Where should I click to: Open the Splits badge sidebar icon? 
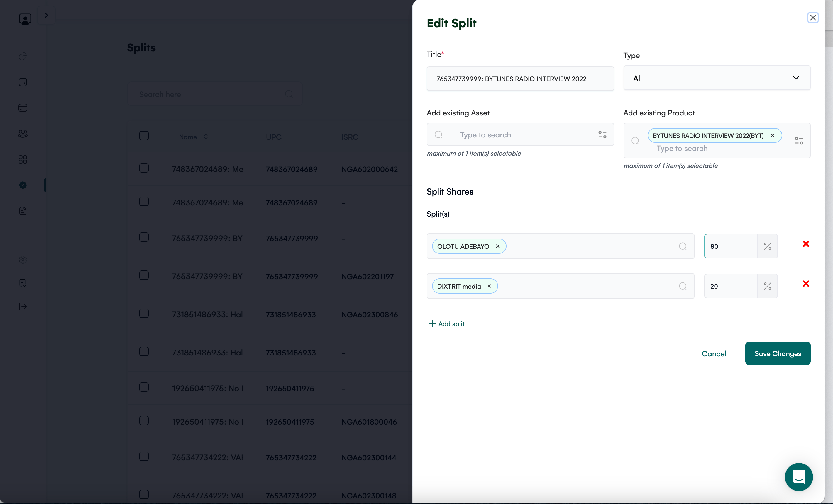pos(23,185)
